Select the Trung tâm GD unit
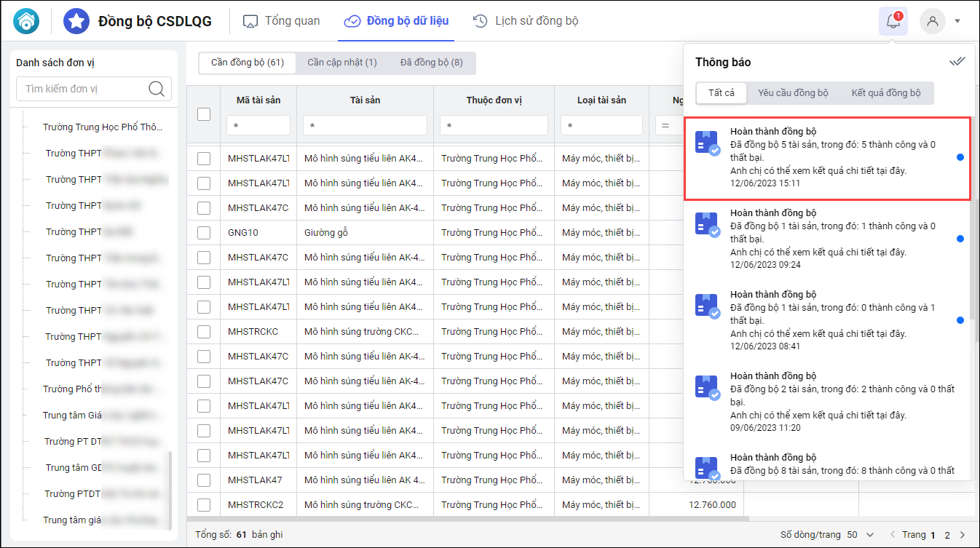The height and width of the screenshot is (548, 980). 102,467
